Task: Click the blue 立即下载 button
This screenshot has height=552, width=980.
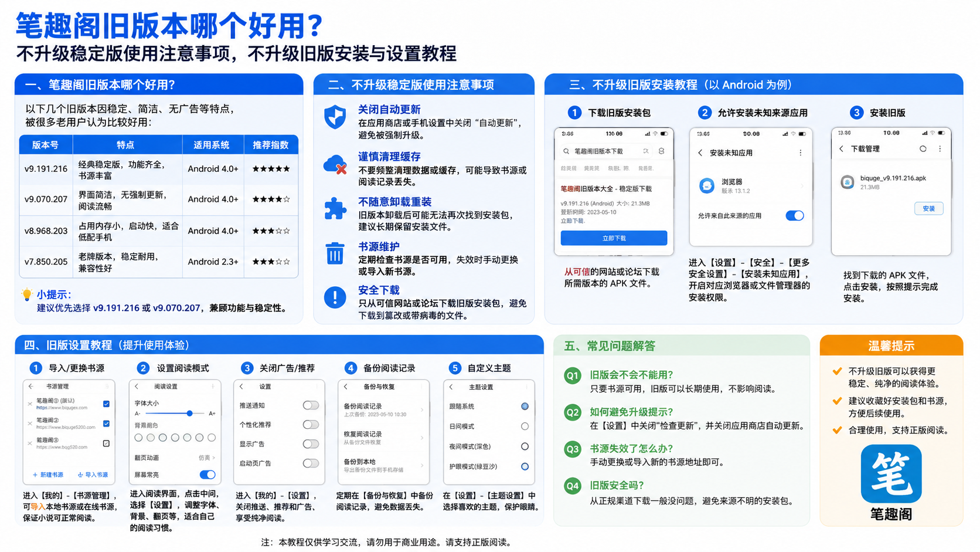Action: click(614, 238)
